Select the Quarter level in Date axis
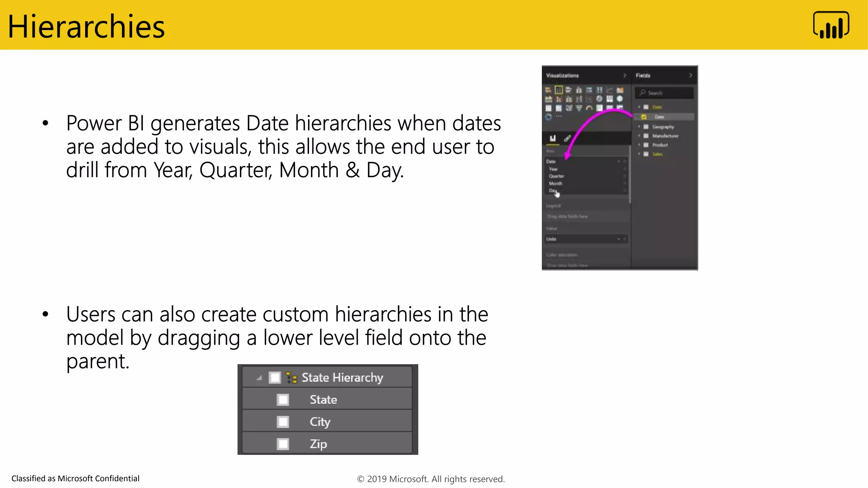868x488 pixels. tap(556, 176)
